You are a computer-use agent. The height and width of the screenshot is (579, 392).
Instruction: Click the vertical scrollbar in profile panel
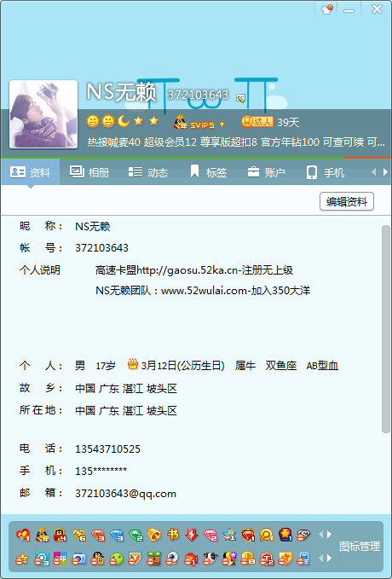pos(386,328)
